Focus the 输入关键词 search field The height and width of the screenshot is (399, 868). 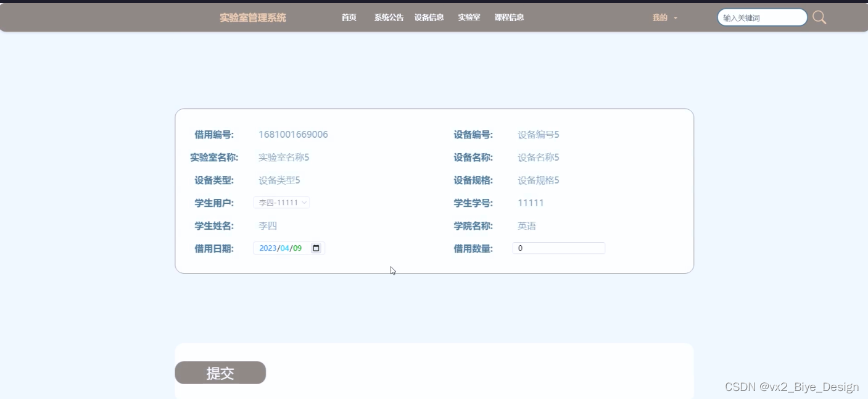point(763,18)
